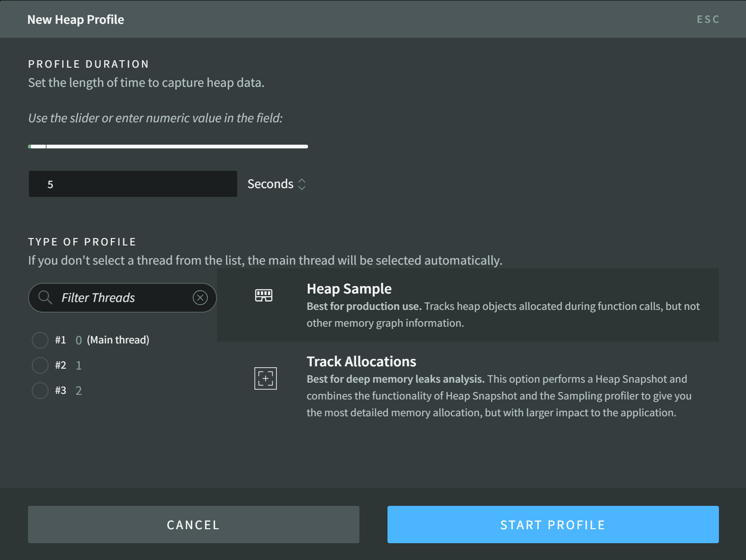
Task: Click the Heap Sample description text
Action: coord(503,315)
